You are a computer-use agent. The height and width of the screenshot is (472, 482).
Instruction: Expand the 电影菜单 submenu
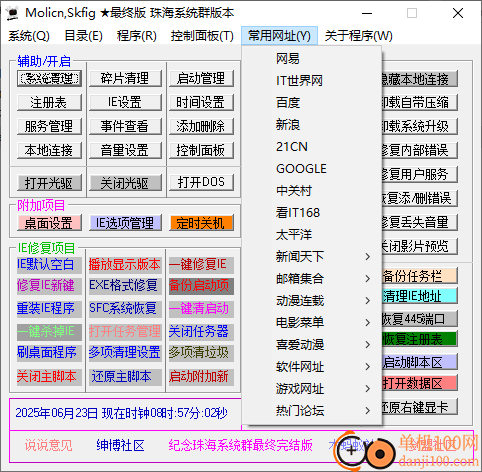click(x=312, y=323)
